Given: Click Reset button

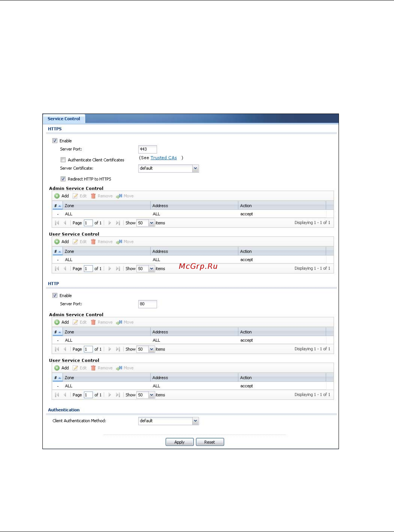Looking at the screenshot, I should click(x=210, y=442).
